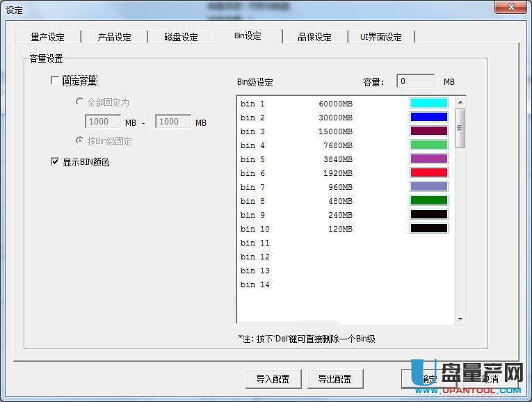The width and height of the screenshot is (532, 402).
Task: Select the maroon swatch for bin 3
Action: [428, 131]
